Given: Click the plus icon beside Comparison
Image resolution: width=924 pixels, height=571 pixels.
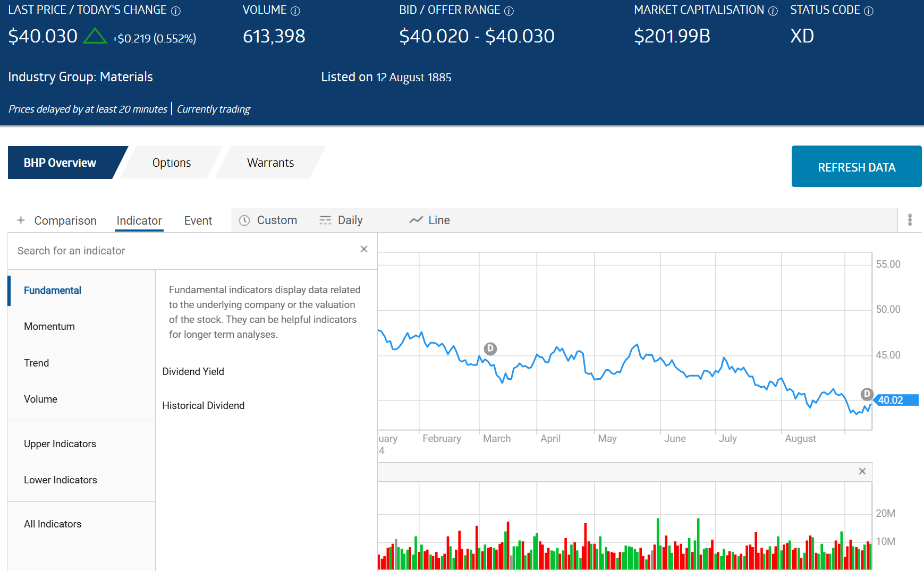Looking at the screenshot, I should 21,220.
